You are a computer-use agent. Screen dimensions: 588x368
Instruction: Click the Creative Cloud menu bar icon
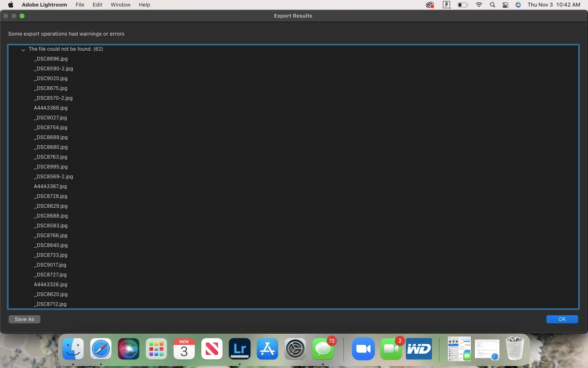pos(430,5)
